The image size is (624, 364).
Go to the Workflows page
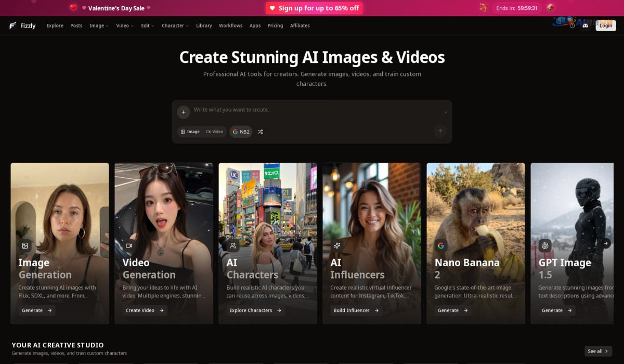click(x=230, y=25)
